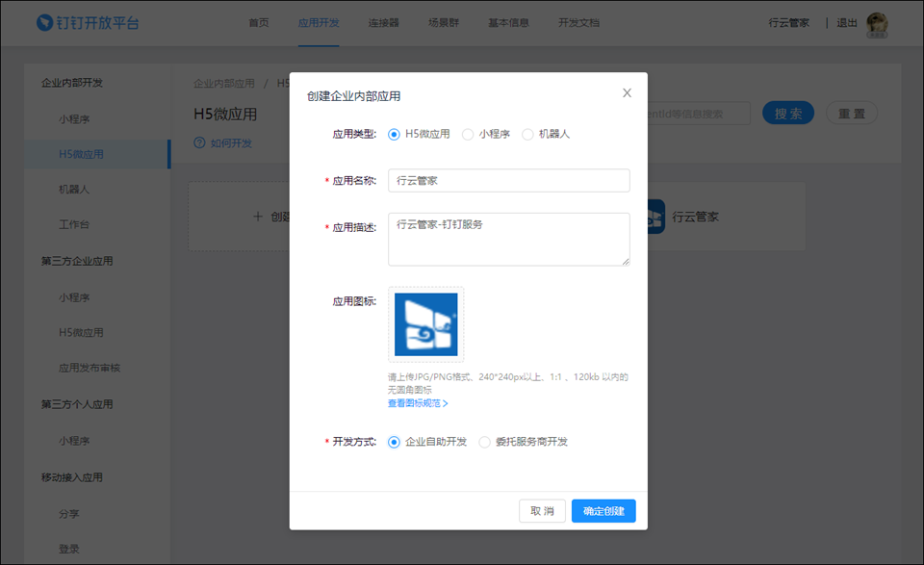Screen dimensions: 924x565
Task: Select the 小程序 app type radio
Action: point(468,135)
